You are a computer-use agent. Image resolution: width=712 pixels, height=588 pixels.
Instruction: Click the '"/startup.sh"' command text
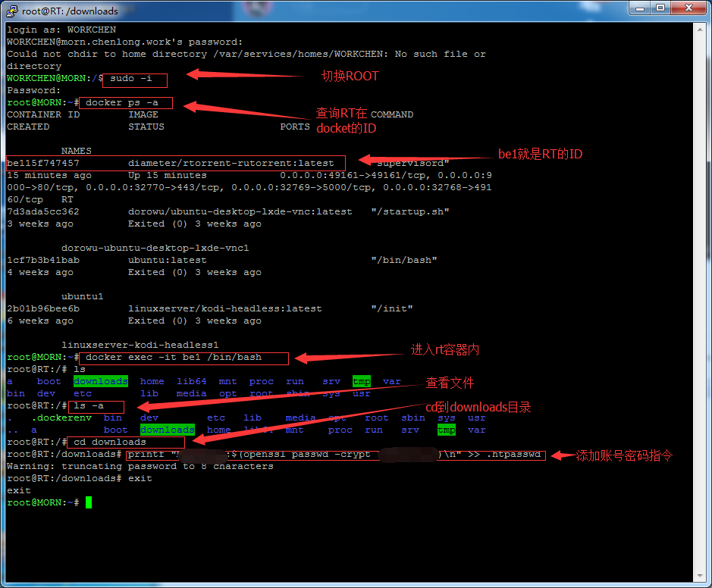410,211
